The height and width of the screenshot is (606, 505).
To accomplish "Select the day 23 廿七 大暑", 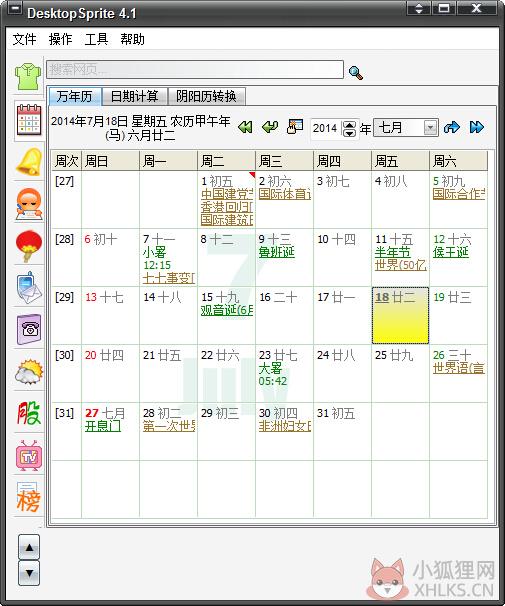I will click(284, 373).
